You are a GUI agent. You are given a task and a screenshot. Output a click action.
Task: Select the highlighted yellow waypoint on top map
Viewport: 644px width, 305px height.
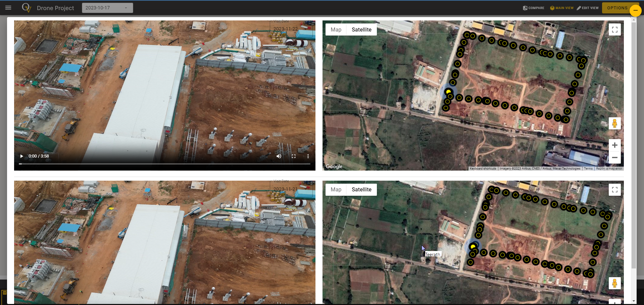[448, 92]
